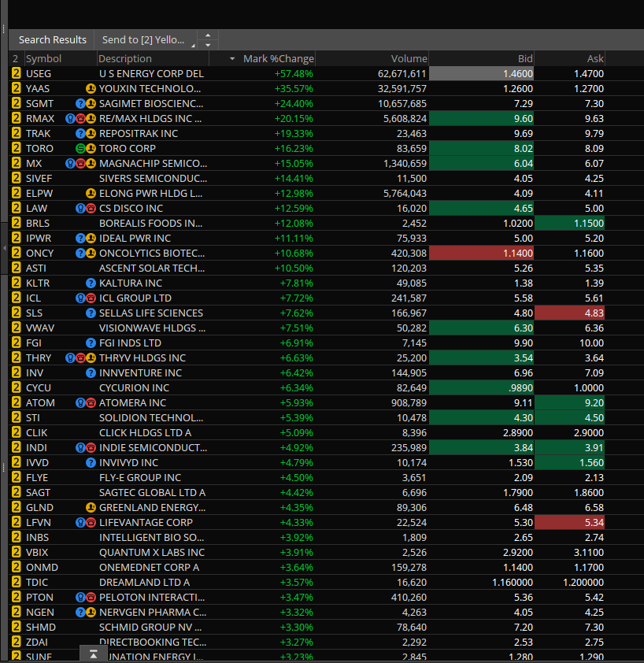Click the yellow link badge 2 on BRLS row
Image resolution: width=644 pixels, height=663 pixels.
pos(16,223)
